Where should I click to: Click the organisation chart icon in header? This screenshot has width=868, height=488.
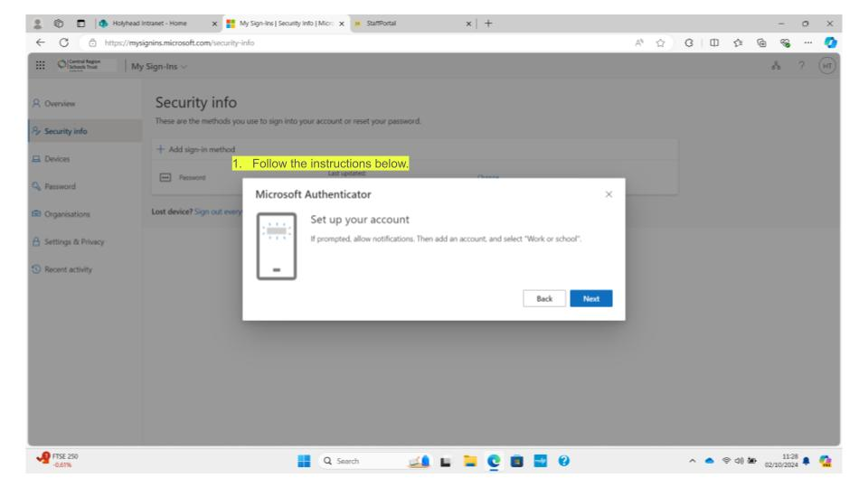click(776, 66)
